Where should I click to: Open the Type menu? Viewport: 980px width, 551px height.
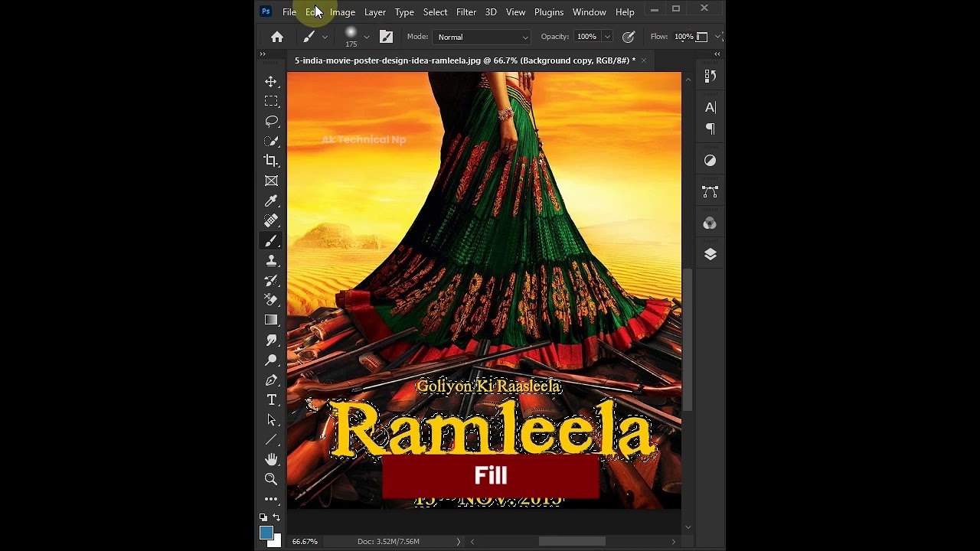pyautogui.click(x=404, y=12)
